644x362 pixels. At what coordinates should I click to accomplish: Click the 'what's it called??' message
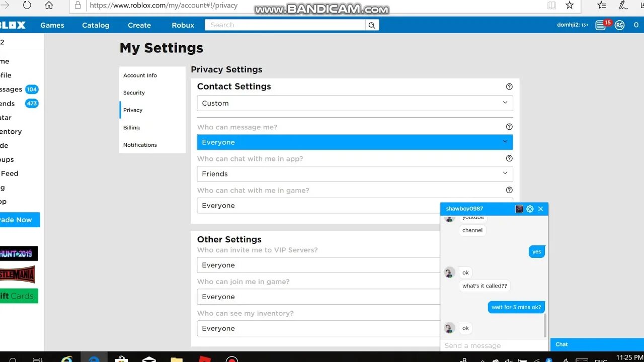pos(485,286)
